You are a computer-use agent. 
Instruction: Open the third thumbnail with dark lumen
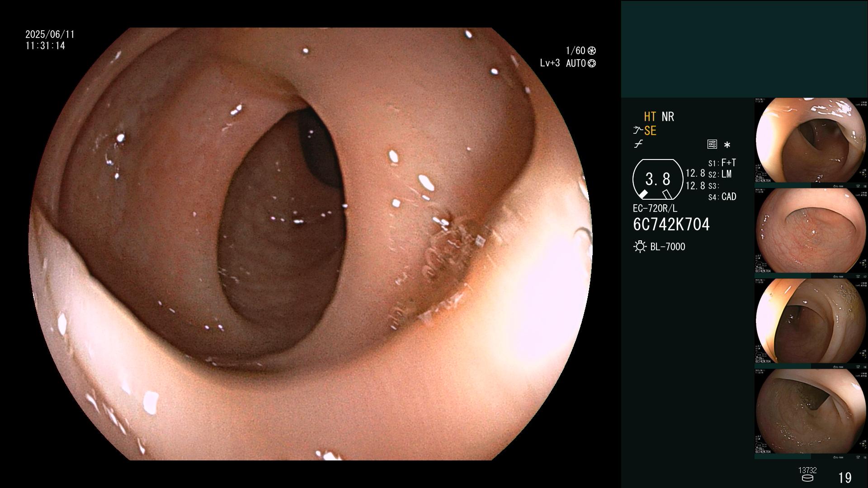pyautogui.click(x=811, y=324)
